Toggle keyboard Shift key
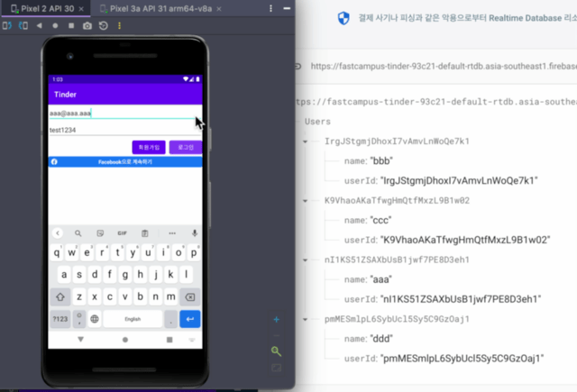 (60, 296)
